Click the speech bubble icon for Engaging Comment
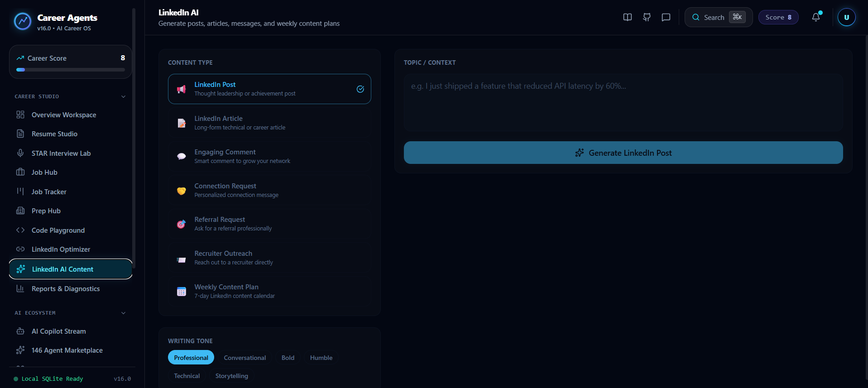 [182, 157]
